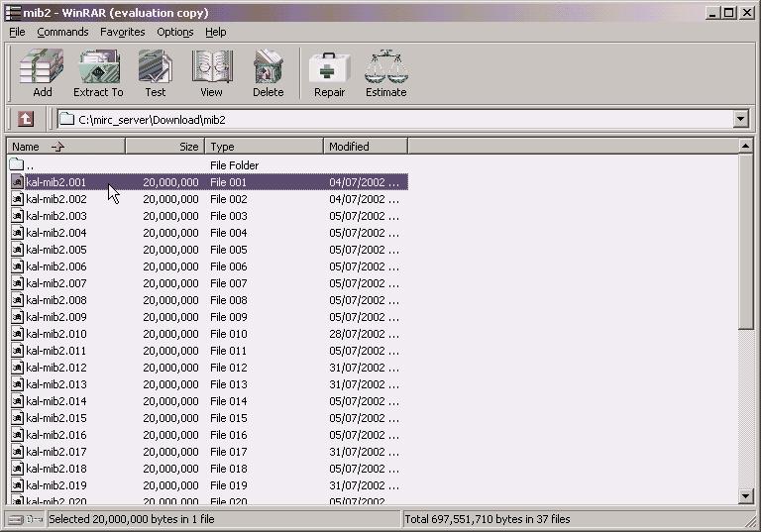The height and width of the screenshot is (532, 761).
Task: Click the Estimate scales icon
Action: click(386, 66)
